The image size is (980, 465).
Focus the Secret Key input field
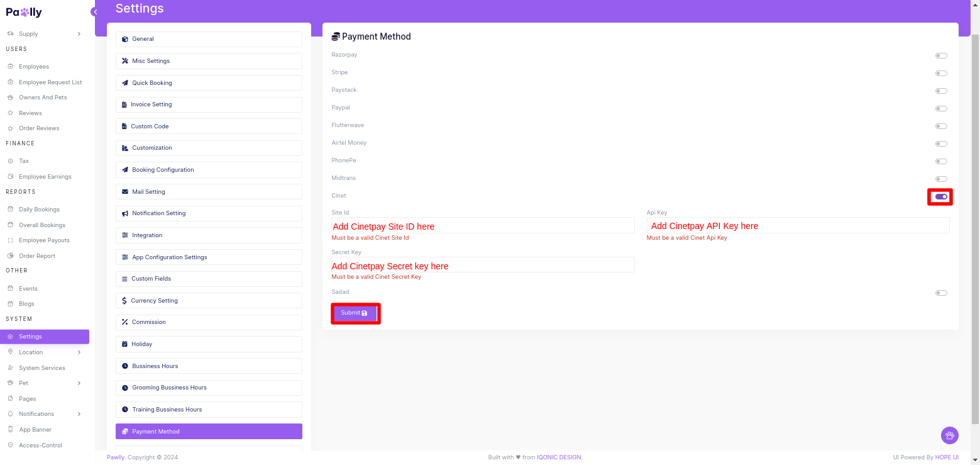click(483, 265)
